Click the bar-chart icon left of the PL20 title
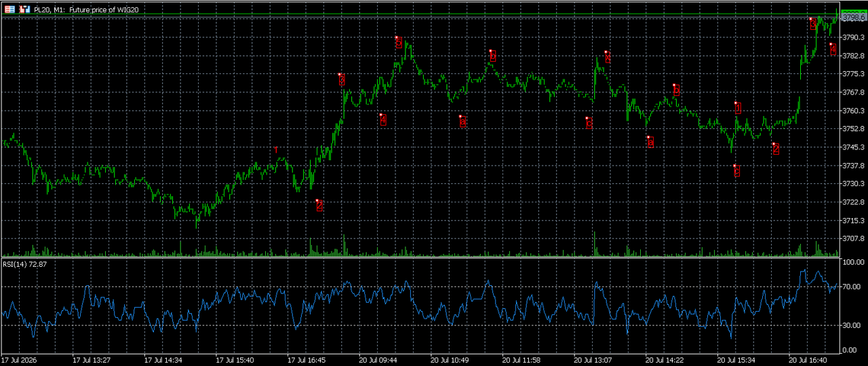This screenshot has height=366, width=868. tap(24, 10)
